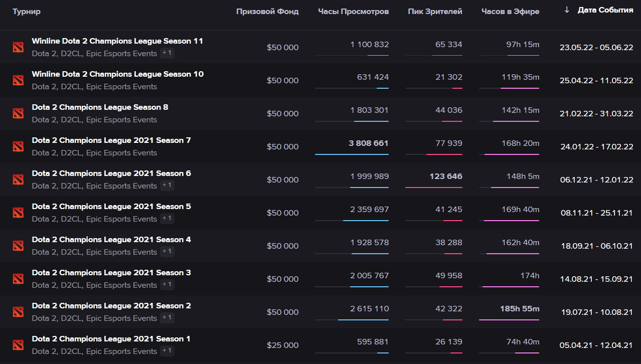Click Dota 2 icon for 2021 Season 7

click(x=18, y=146)
